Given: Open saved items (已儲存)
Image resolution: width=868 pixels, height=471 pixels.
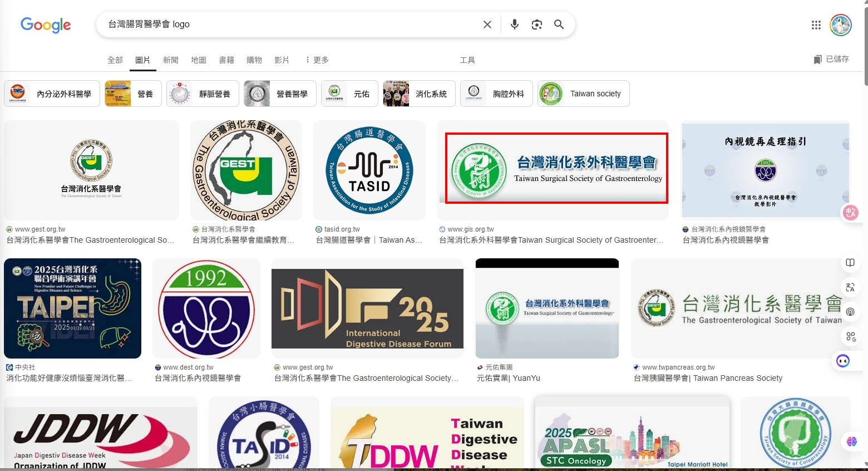Looking at the screenshot, I should (x=831, y=59).
